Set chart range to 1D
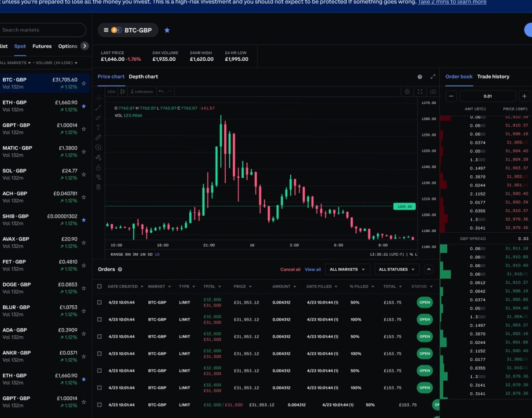Image resolution: width=532 pixels, height=418 pixels. pyautogui.click(x=157, y=254)
